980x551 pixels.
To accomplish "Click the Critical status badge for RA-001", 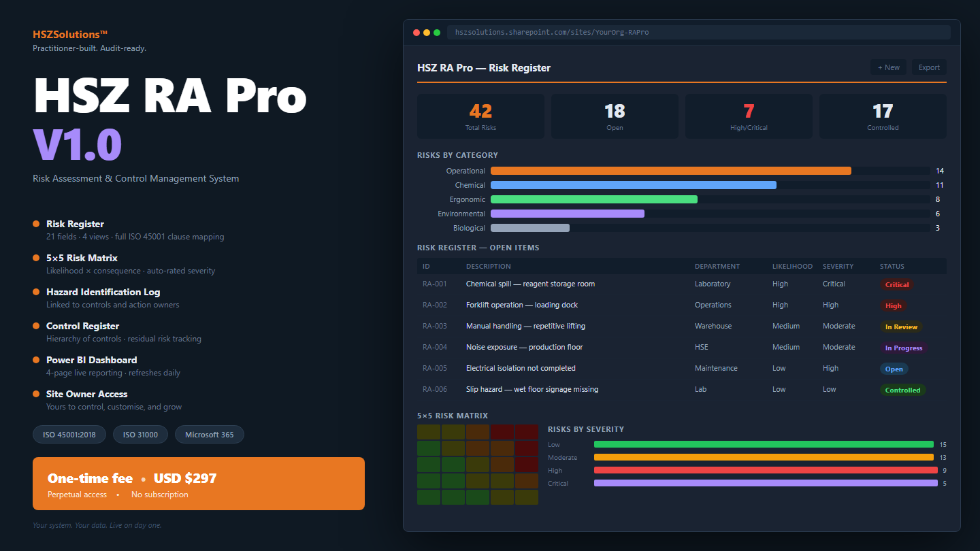I will pos(897,285).
